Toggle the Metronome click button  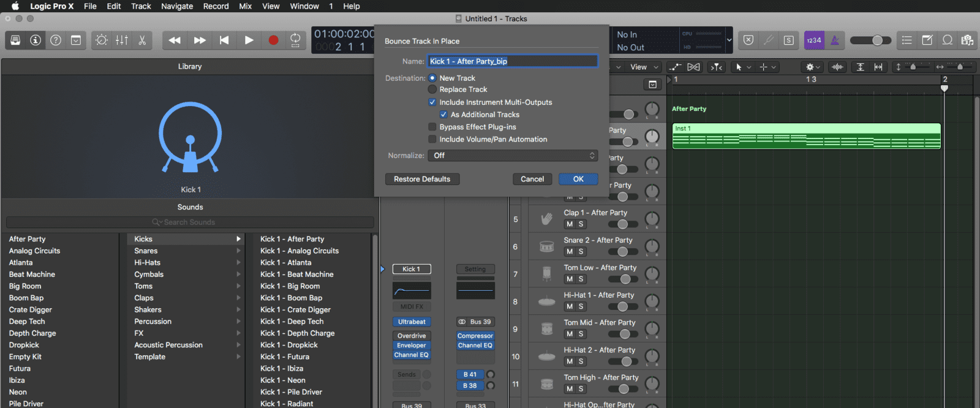834,40
